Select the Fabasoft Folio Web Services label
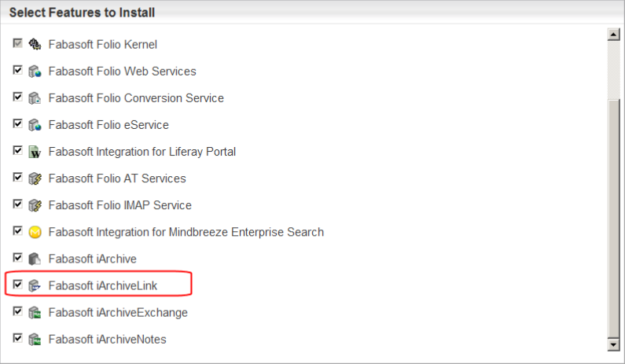The width and height of the screenshot is (625, 364). point(123,71)
